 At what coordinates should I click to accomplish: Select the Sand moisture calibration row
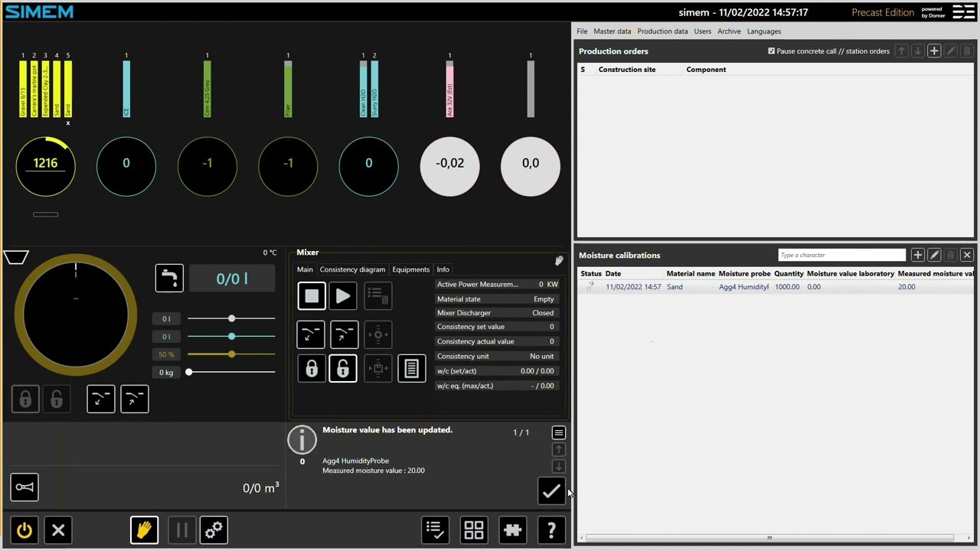pyautogui.click(x=776, y=287)
